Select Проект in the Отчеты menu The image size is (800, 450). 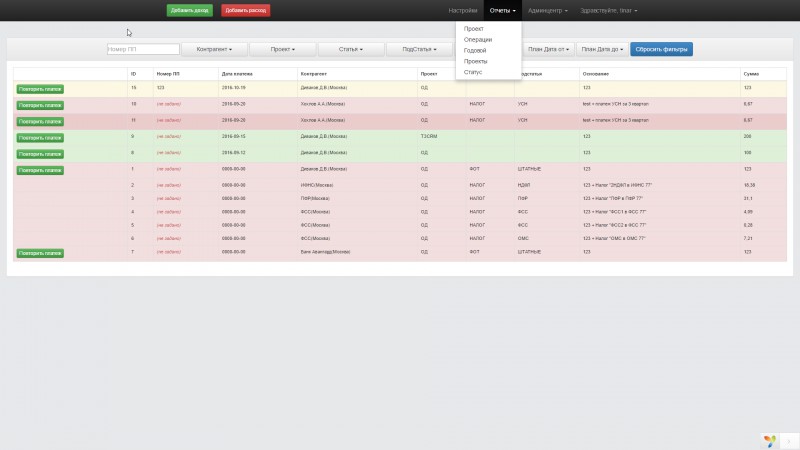473,29
